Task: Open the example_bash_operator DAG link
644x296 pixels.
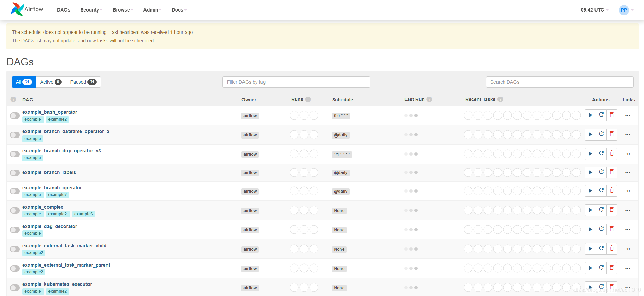Action: tap(50, 112)
